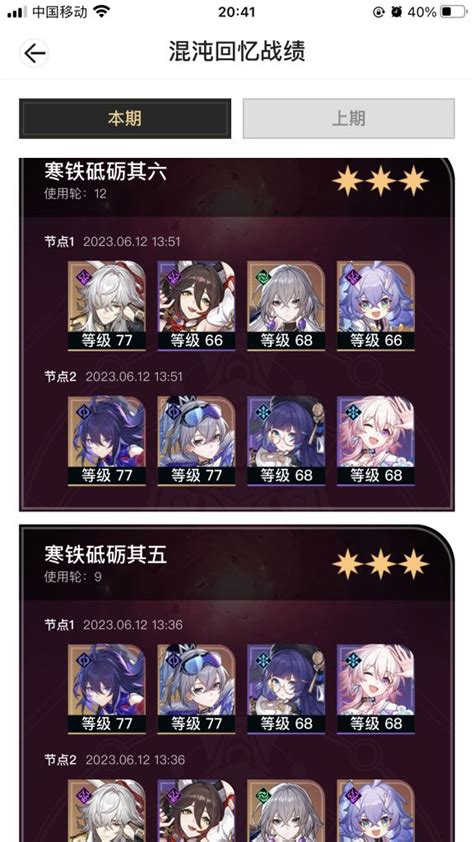Select glasses-wearing level 68 character in 其六 节点2
Screen dimensions: 474x842
(286, 441)
